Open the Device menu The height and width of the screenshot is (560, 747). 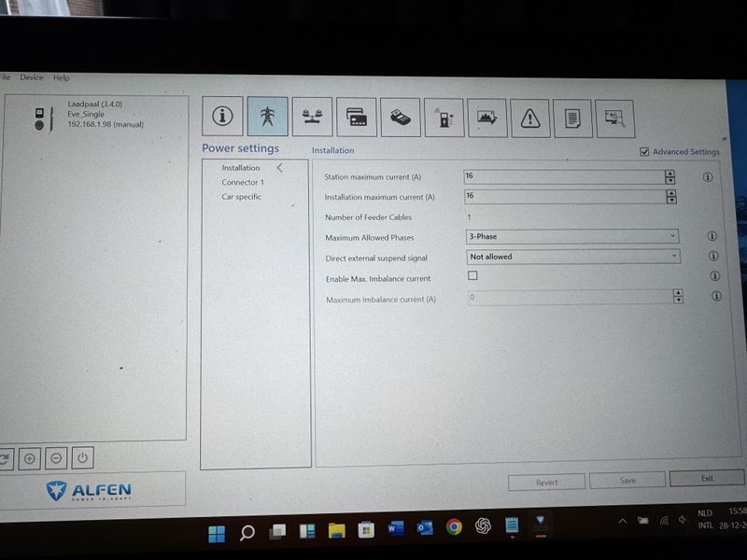32,77
